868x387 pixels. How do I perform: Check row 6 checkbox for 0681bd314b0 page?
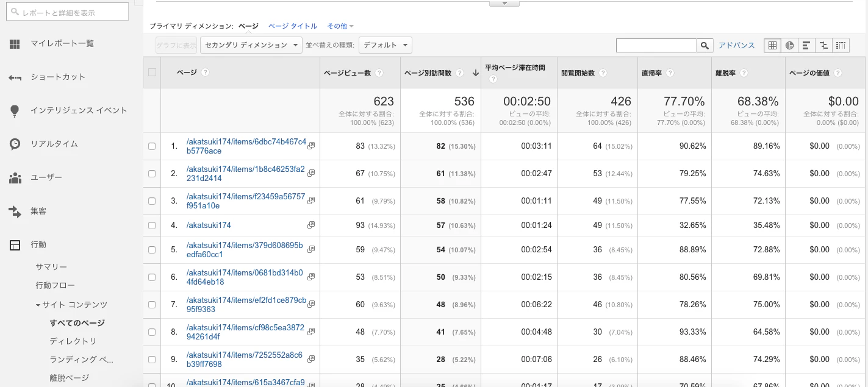[152, 277]
